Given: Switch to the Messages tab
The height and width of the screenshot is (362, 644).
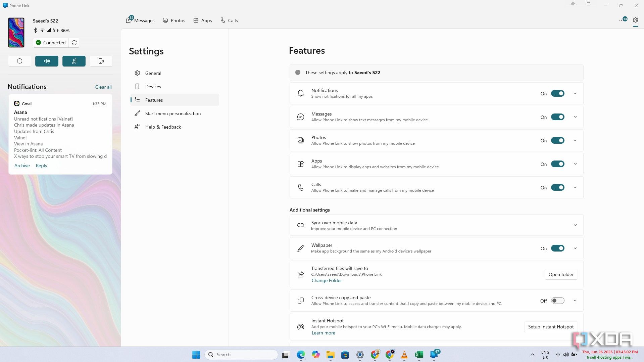Looking at the screenshot, I should tap(140, 20).
